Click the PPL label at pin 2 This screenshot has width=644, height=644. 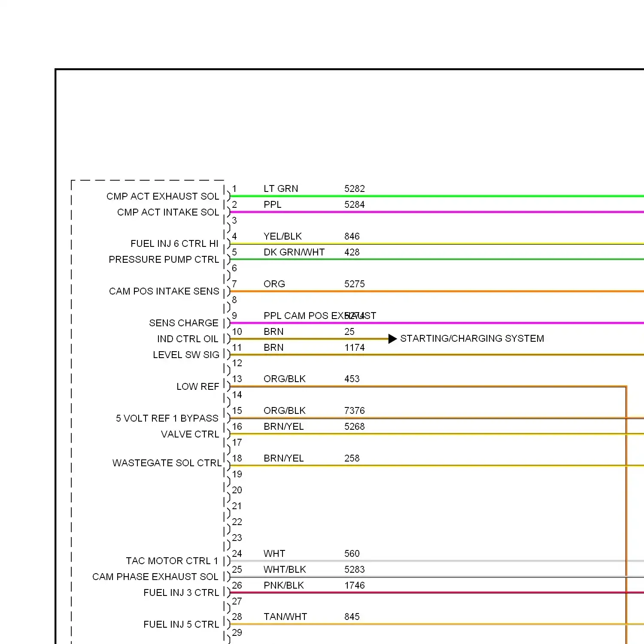tap(273, 205)
